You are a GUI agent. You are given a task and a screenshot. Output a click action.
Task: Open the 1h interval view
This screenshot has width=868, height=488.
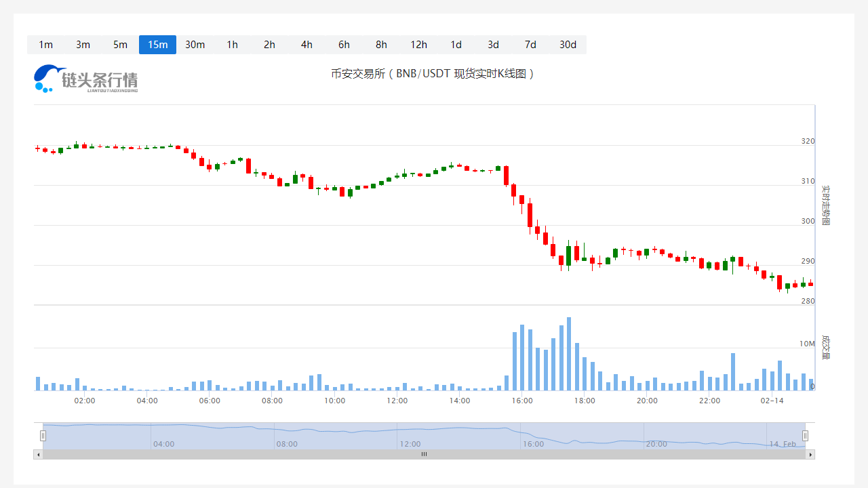(232, 45)
